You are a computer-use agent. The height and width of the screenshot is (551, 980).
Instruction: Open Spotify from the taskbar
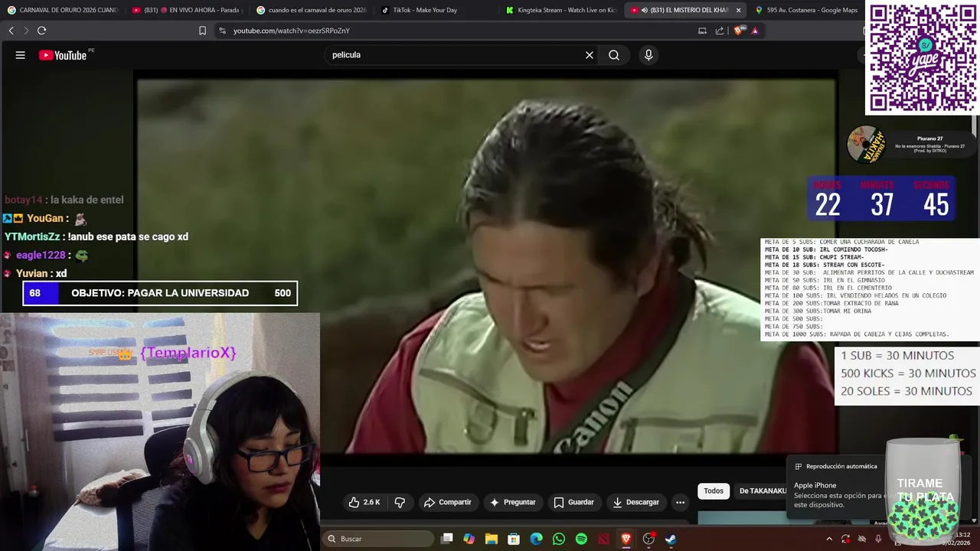[x=581, y=539]
